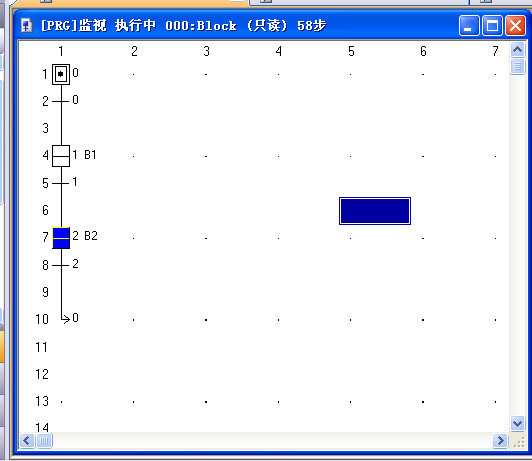The height and width of the screenshot is (461, 532).
Task: Minimize the PRG monitor window
Action: click(469, 25)
